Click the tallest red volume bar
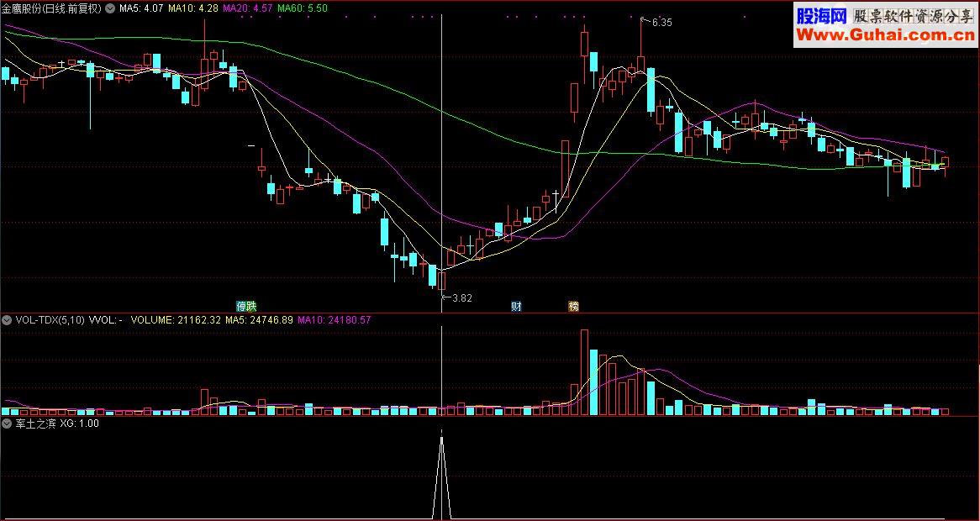 [x=584, y=372]
